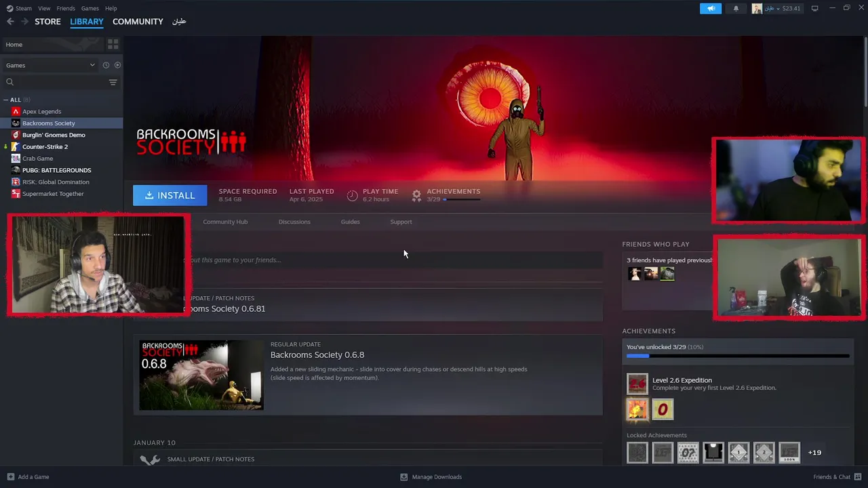
Task: Open the Guides tab
Action: (350, 222)
